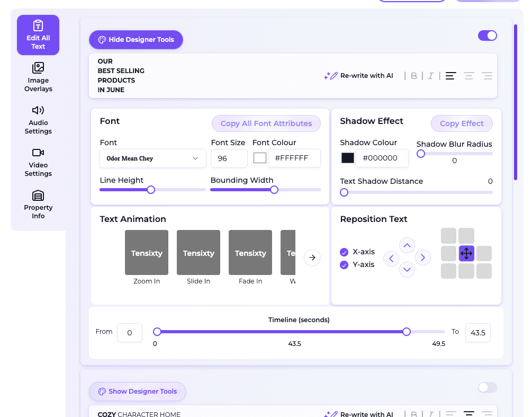Click the timeline To field showing 43.5
The height and width of the screenshot is (417, 532).
(x=477, y=333)
